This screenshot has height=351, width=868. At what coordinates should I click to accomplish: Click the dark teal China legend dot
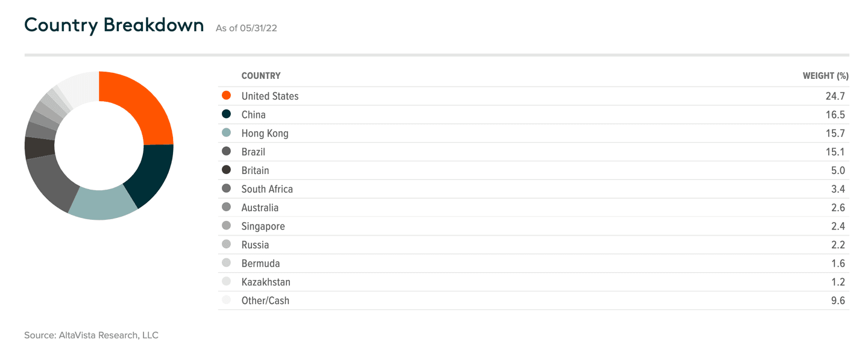pyautogui.click(x=227, y=114)
